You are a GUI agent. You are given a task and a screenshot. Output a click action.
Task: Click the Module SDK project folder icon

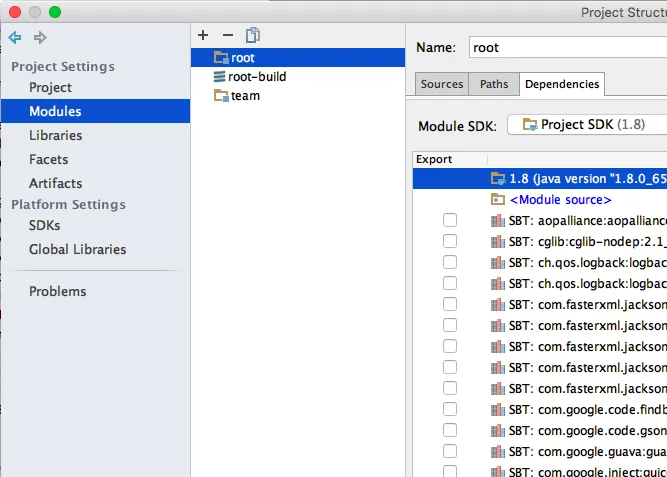coord(530,124)
